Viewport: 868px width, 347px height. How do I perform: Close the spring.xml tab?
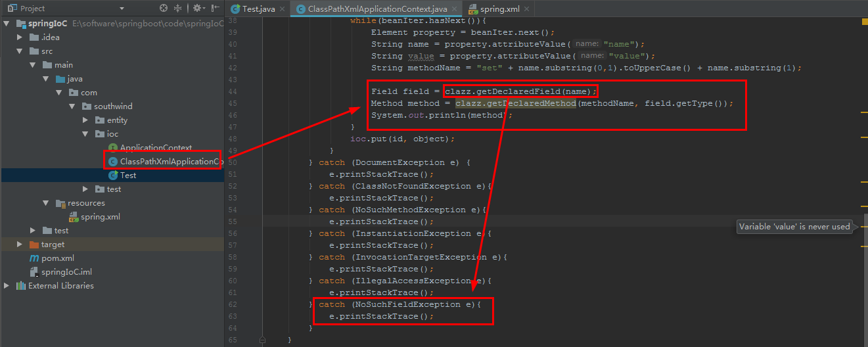coord(526,9)
